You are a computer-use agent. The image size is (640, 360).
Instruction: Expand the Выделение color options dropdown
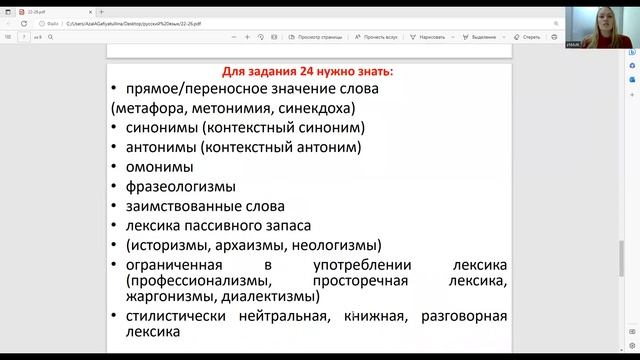coord(504,37)
